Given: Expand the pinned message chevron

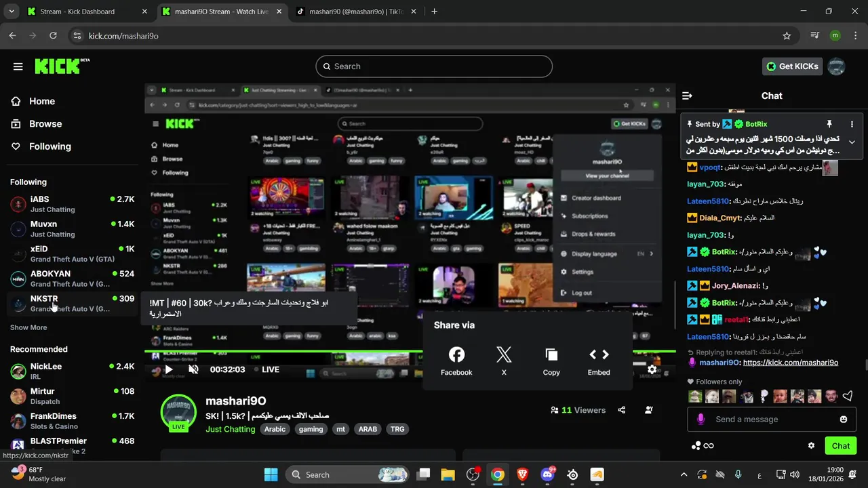Looking at the screenshot, I should coord(852,142).
